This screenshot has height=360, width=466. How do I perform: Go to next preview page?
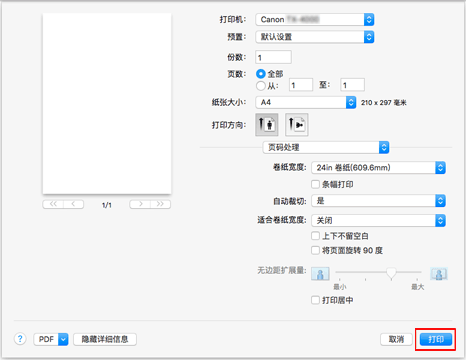[x=140, y=204]
